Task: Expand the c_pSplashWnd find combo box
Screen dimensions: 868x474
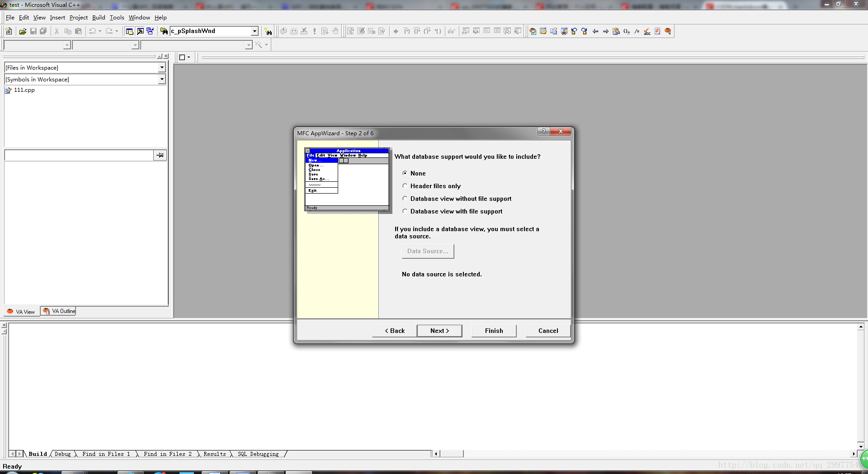Action: point(255,31)
